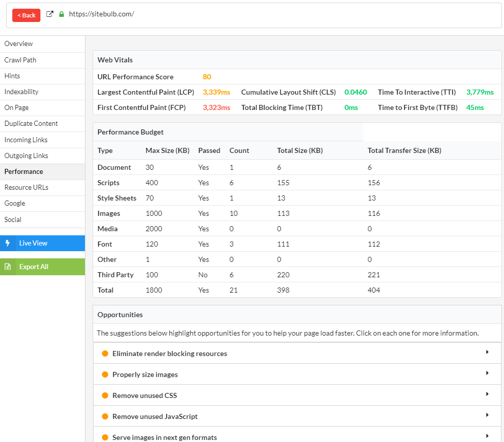Click the red Back button
This screenshot has width=504, height=442.
tap(27, 15)
